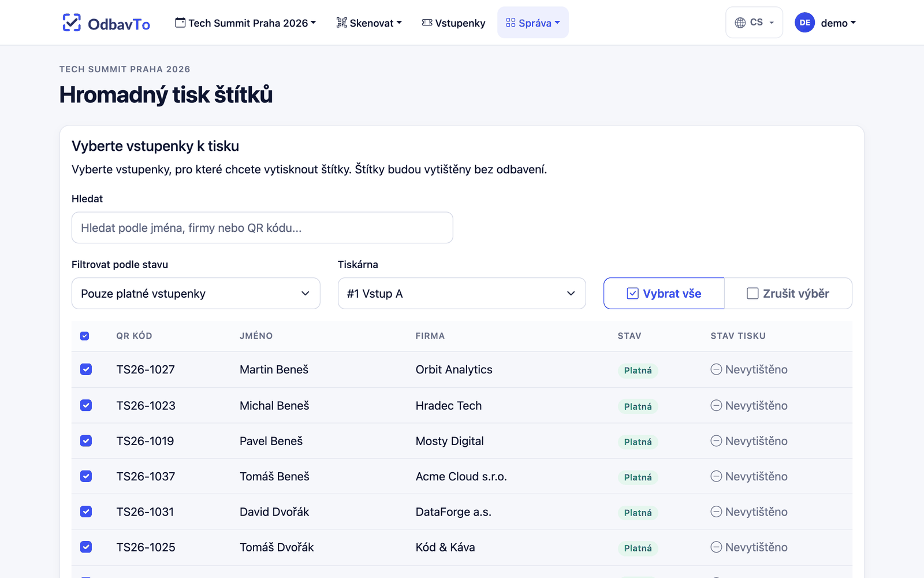Uncheck the Tomáš Dvořák ticket row
The height and width of the screenshot is (578, 924).
coord(86,547)
